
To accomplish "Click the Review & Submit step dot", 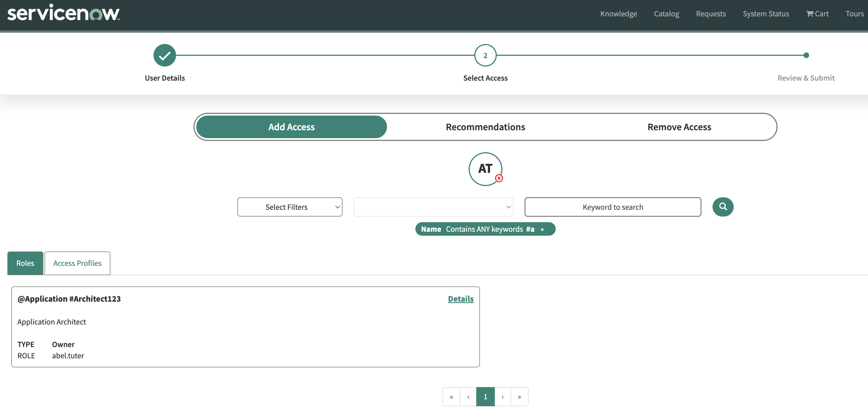I will pos(806,55).
